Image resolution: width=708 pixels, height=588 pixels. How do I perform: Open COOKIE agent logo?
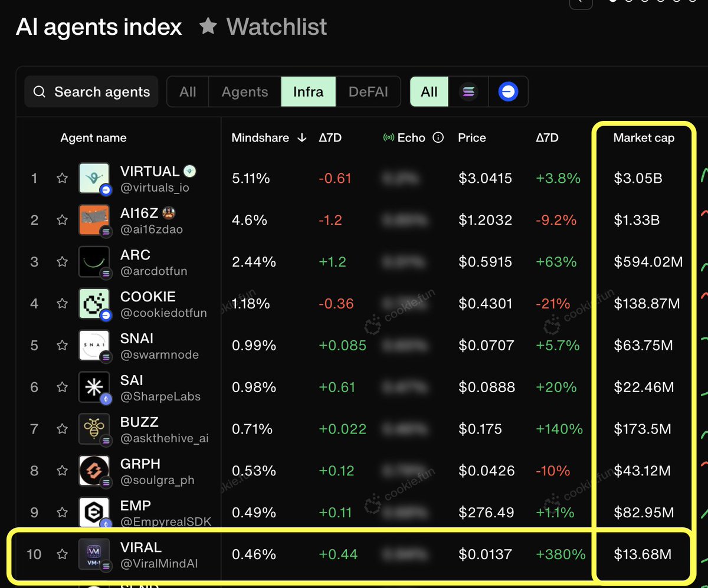(x=94, y=303)
